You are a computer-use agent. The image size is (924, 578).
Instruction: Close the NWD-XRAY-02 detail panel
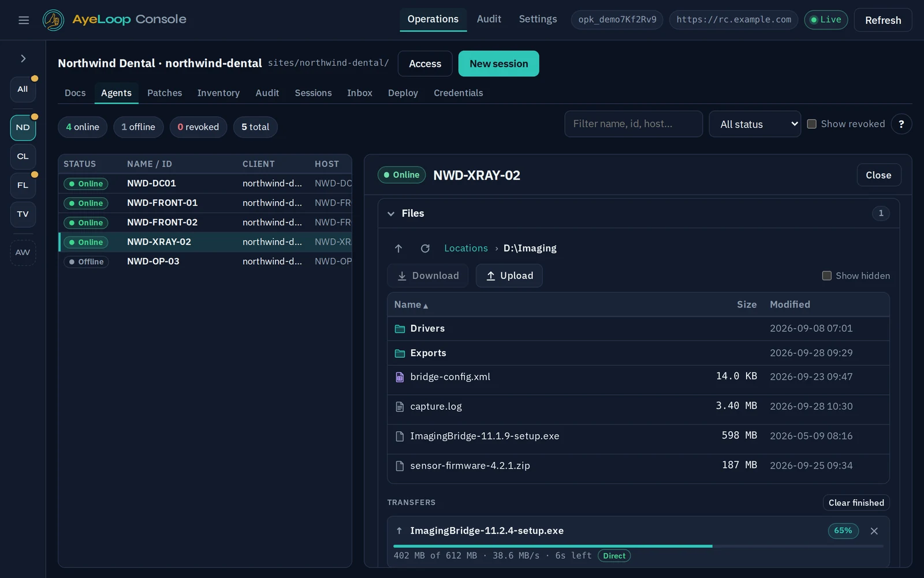(878, 175)
